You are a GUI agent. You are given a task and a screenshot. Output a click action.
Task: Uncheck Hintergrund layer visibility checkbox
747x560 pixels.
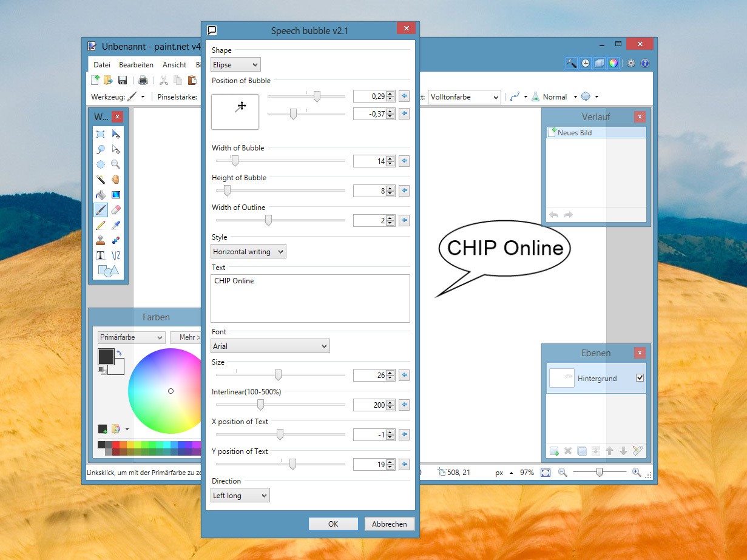[640, 378]
